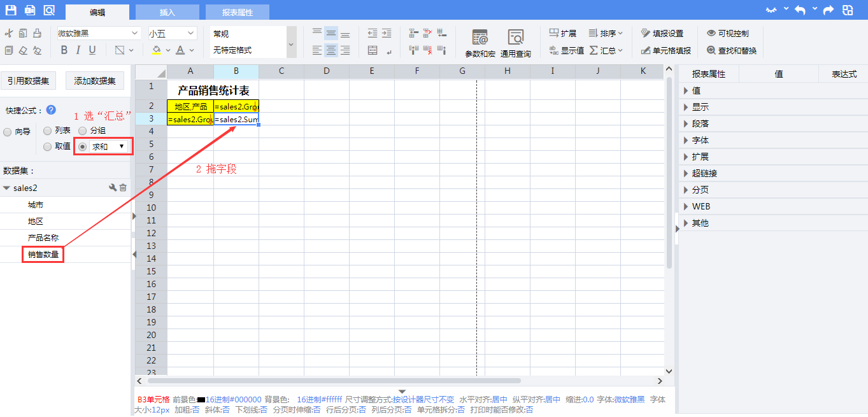Delete the sales2 dataset with trash icon
Image resolution: width=868 pixels, height=417 pixels.
pyautogui.click(x=124, y=188)
